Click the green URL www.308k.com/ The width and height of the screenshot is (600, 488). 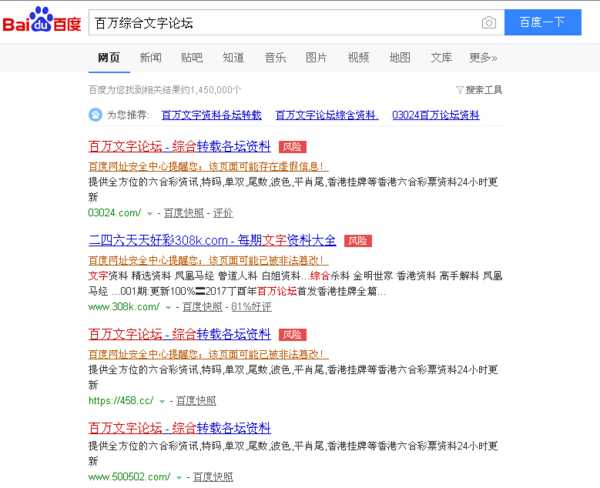click(124, 307)
